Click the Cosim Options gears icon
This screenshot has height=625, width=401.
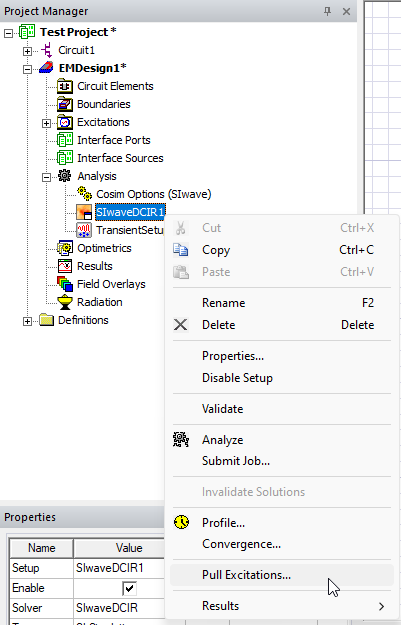[x=85, y=194]
